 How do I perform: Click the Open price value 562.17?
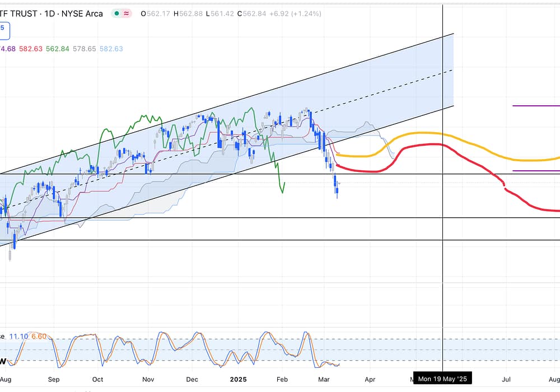(159, 13)
